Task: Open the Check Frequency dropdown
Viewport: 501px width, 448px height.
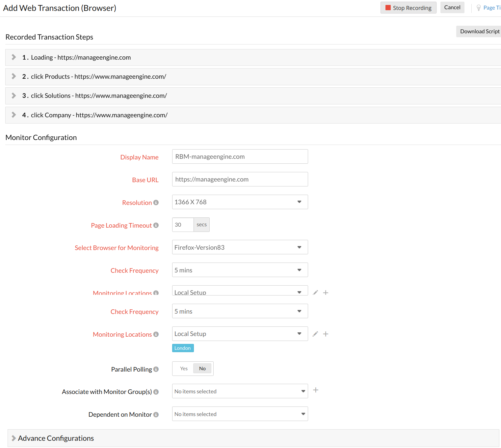Action: [240, 270]
